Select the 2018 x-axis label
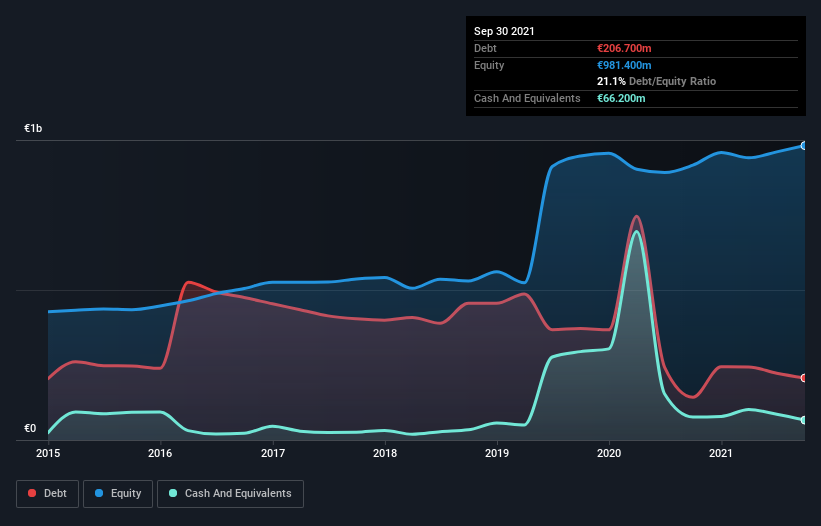This screenshot has height=526, width=821. click(x=385, y=453)
